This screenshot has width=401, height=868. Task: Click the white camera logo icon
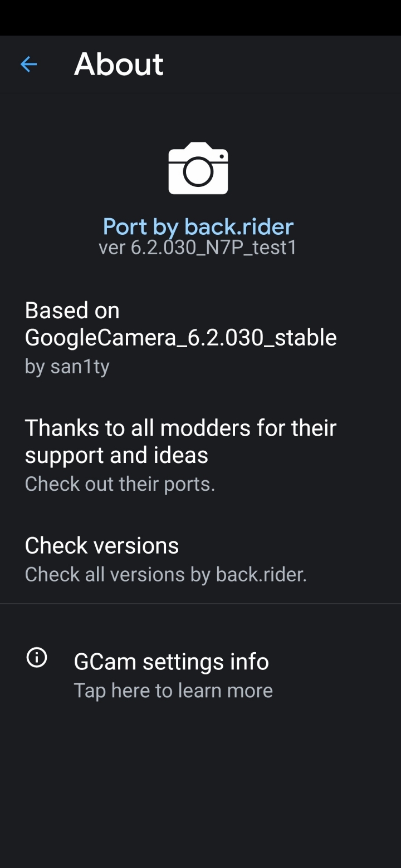tap(198, 168)
